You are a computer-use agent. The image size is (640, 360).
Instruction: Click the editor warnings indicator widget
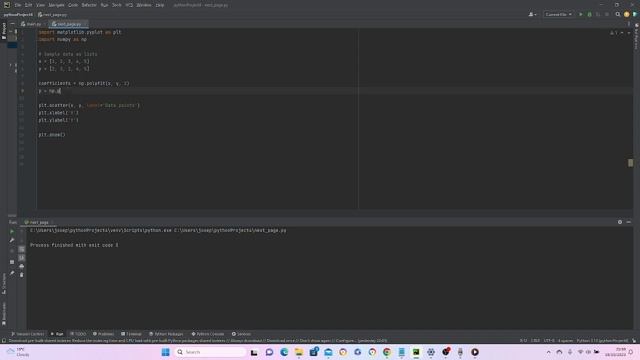point(613,33)
